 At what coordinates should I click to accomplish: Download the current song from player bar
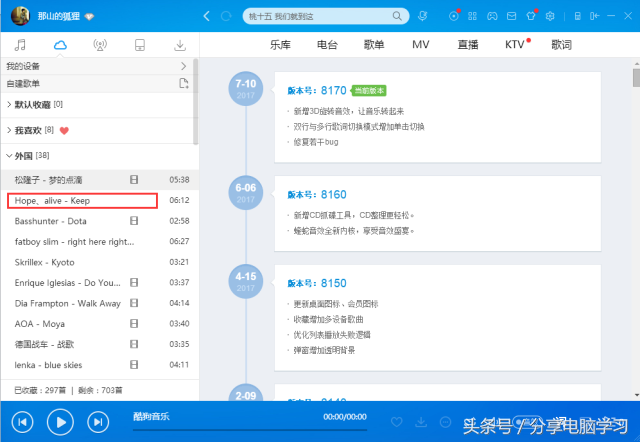click(x=421, y=422)
